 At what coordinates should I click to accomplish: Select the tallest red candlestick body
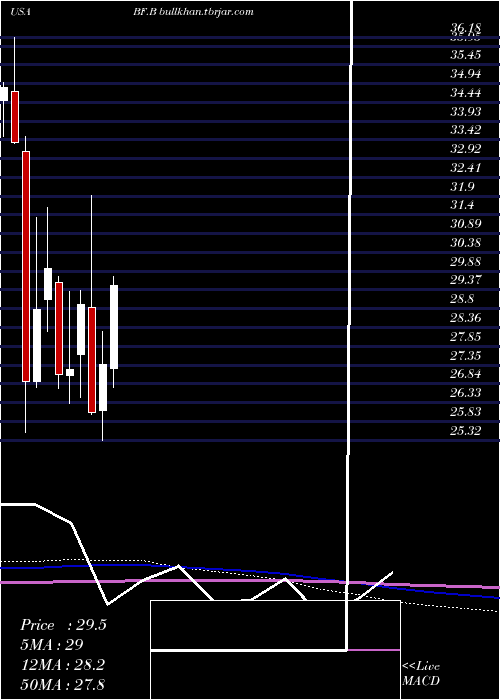(26, 267)
